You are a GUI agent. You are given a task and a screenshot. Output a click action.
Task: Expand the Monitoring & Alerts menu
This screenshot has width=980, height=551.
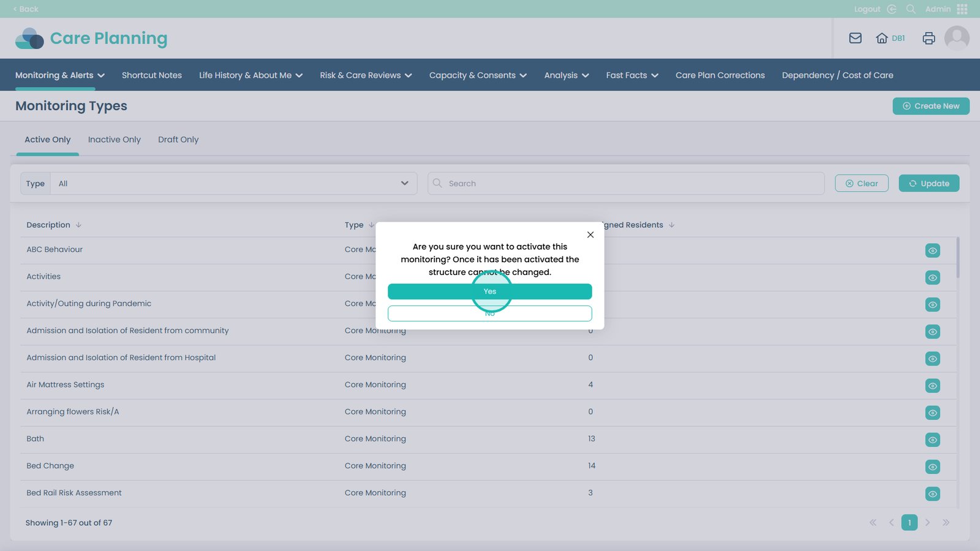pyautogui.click(x=59, y=75)
